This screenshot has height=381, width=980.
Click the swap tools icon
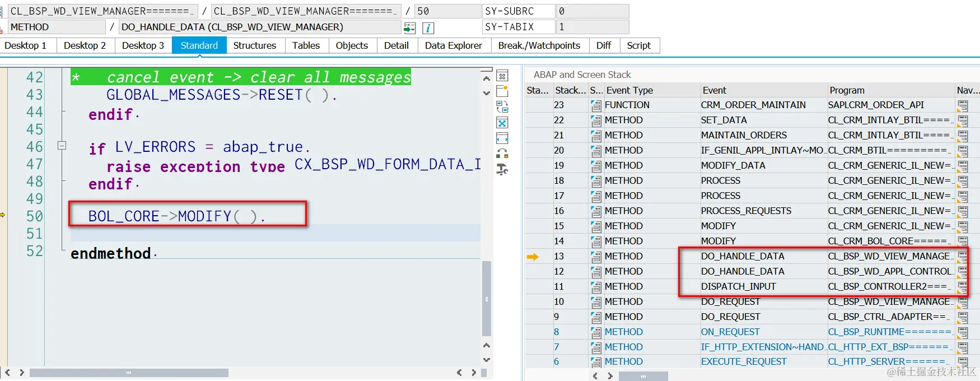[502, 154]
